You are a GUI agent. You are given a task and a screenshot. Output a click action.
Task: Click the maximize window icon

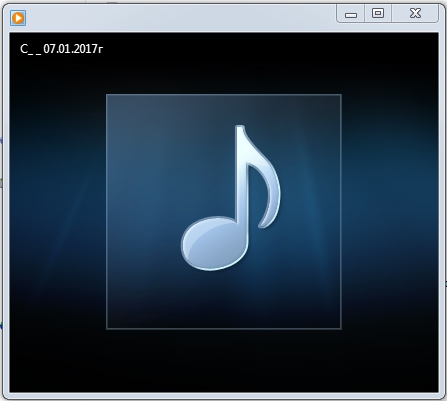[x=378, y=13]
